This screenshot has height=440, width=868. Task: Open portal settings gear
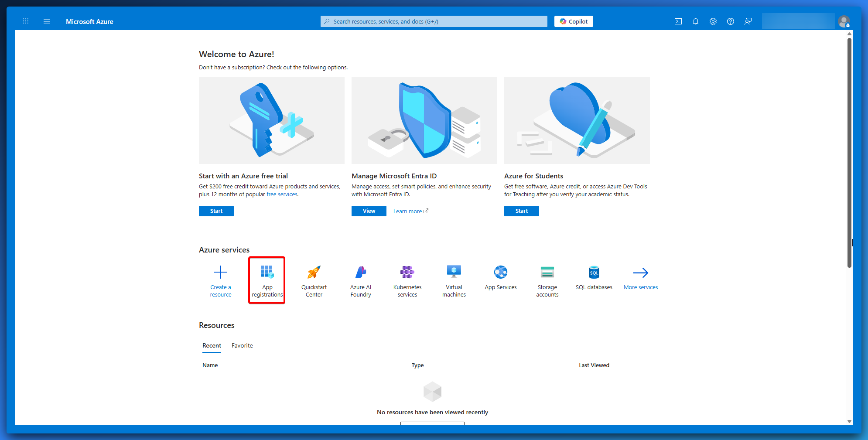pos(713,21)
